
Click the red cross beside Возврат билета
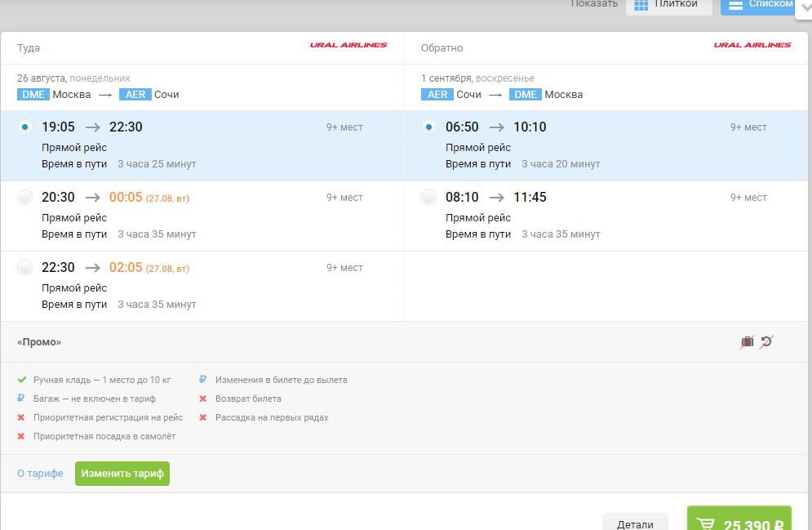(203, 399)
